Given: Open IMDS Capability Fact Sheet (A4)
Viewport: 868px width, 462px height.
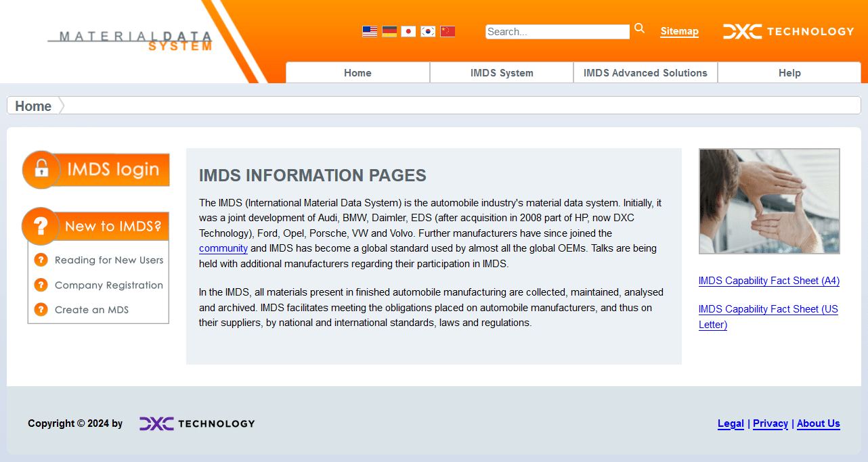Looking at the screenshot, I should 769,281.
